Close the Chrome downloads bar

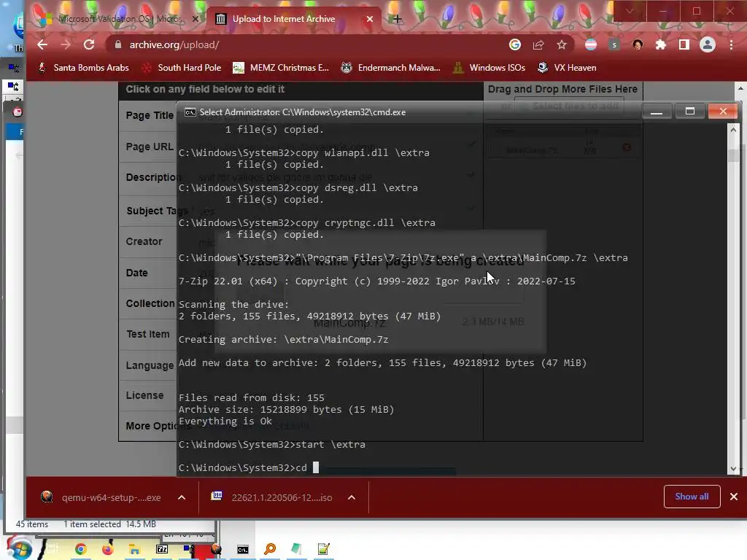tap(734, 497)
